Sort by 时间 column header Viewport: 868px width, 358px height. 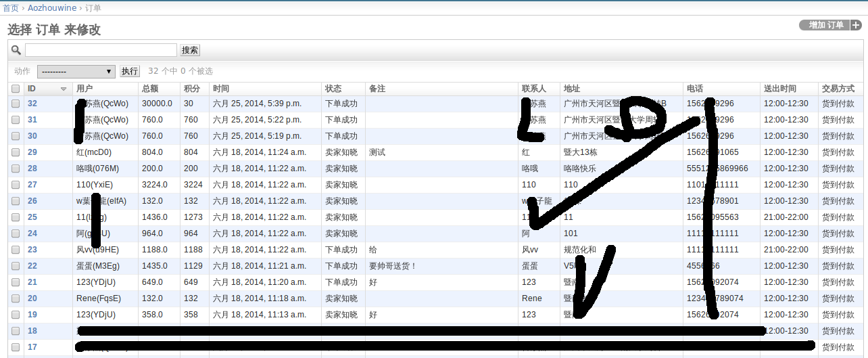221,89
